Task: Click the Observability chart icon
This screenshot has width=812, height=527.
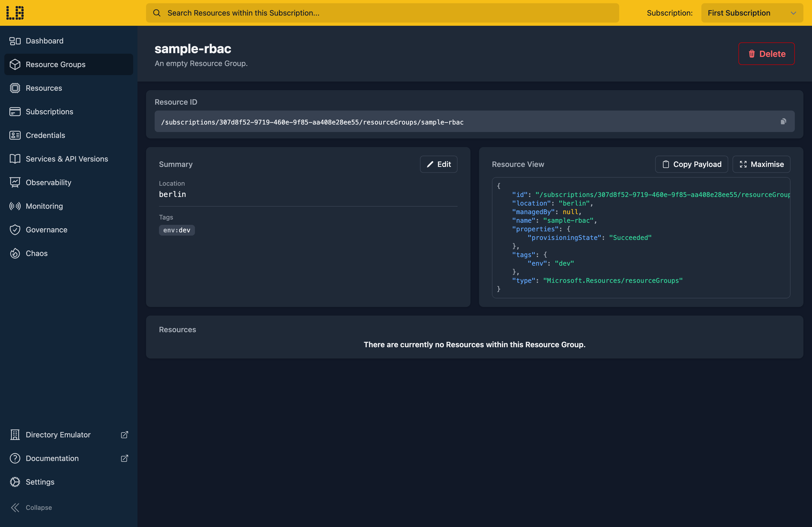Action: coord(15,182)
